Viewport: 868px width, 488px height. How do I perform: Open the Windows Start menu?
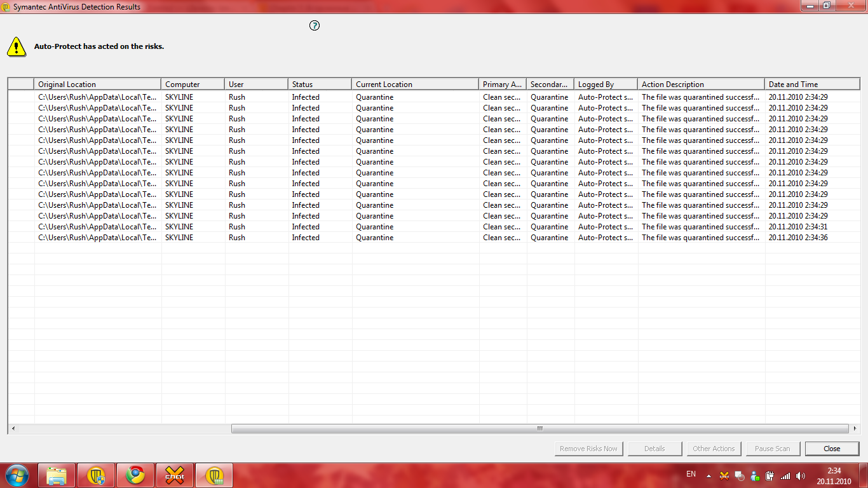(17, 475)
